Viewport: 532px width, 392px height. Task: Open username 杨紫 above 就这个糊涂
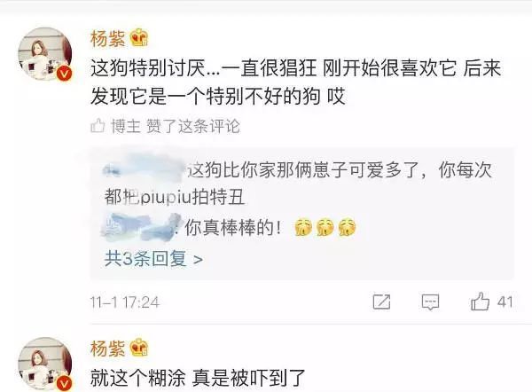pyautogui.click(x=107, y=349)
